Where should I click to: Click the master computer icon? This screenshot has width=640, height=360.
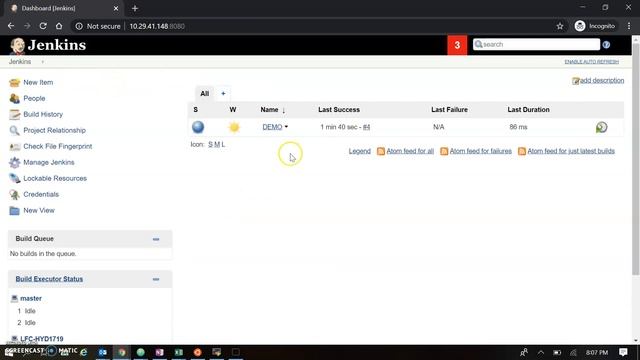(x=14, y=298)
